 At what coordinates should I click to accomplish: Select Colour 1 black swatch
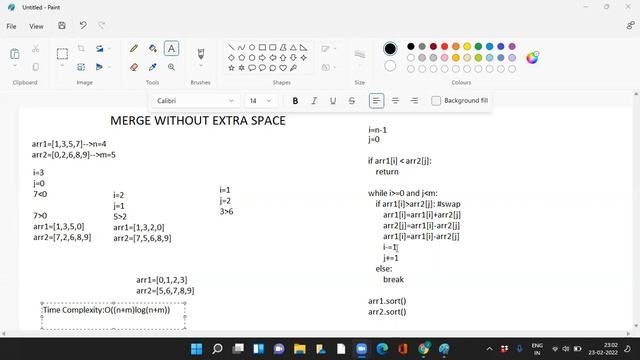click(390, 49)
